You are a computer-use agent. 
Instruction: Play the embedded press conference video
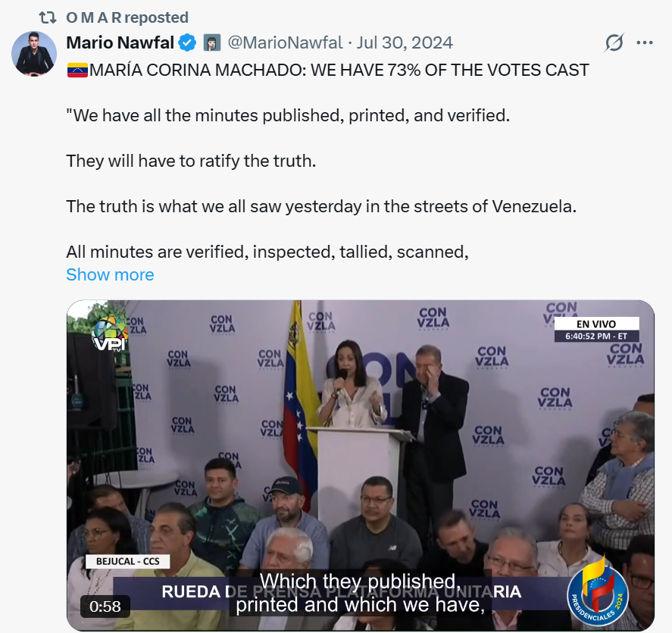(x=361, y=465)
